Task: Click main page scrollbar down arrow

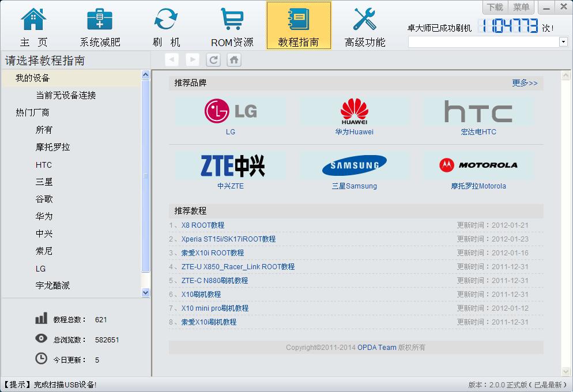Action: 566,372
